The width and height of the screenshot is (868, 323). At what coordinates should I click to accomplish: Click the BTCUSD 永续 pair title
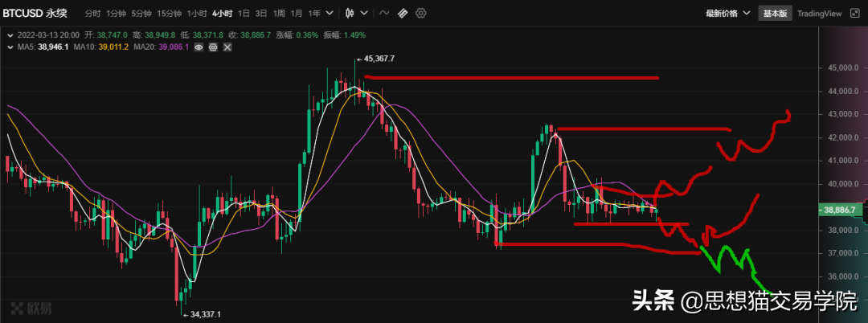[x=36, y=13]
